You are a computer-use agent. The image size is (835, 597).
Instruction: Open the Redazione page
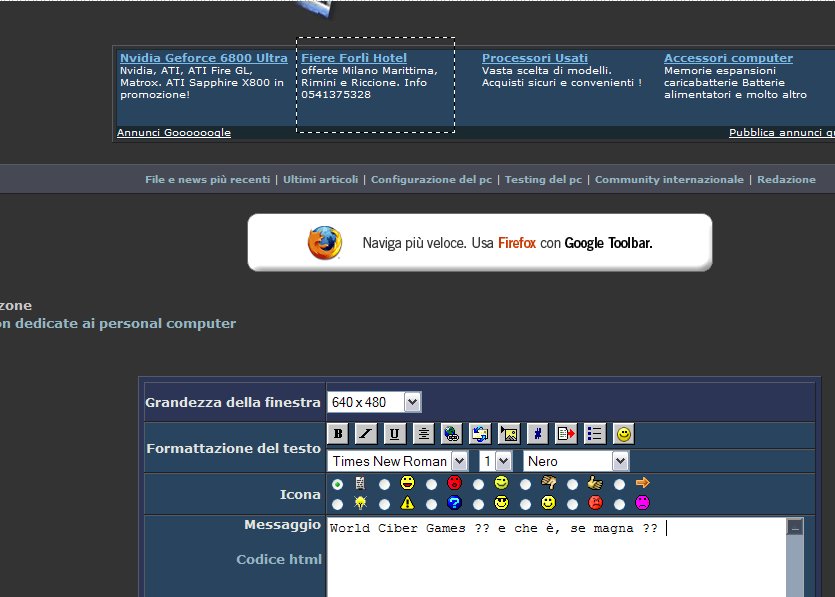(x=786, y=179)
